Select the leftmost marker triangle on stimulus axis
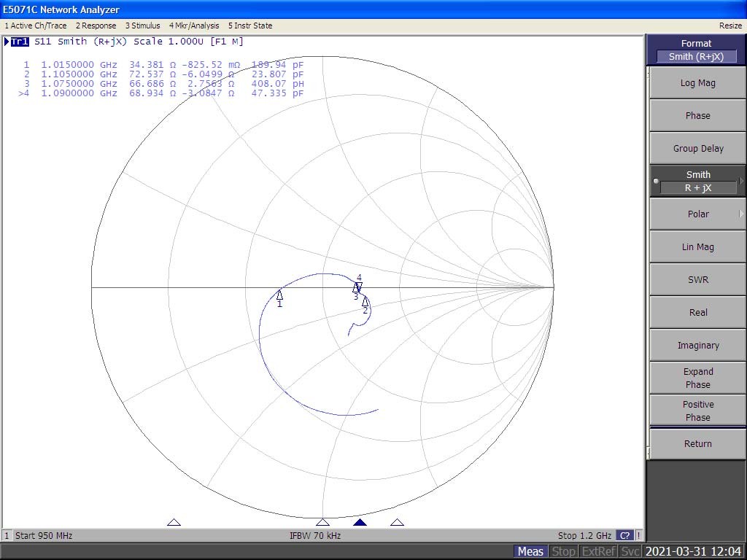Viewport: 747px width, 560px height. click(174, 522)
